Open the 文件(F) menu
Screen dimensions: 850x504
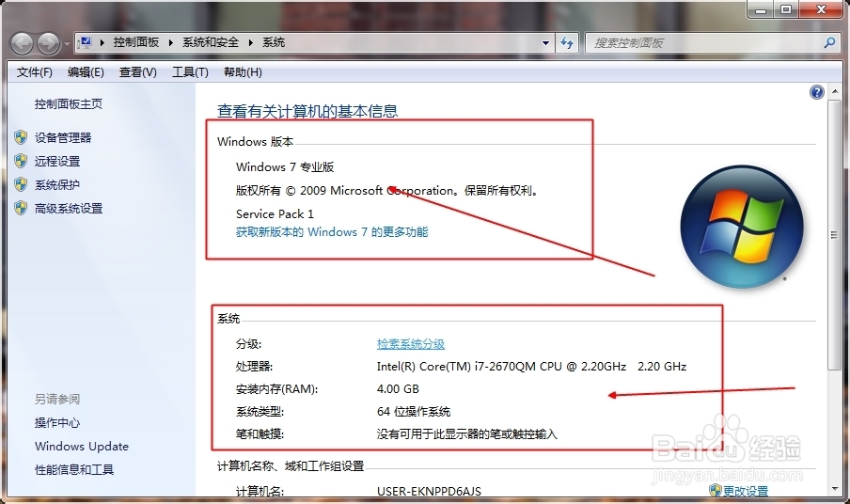(35, 72)
